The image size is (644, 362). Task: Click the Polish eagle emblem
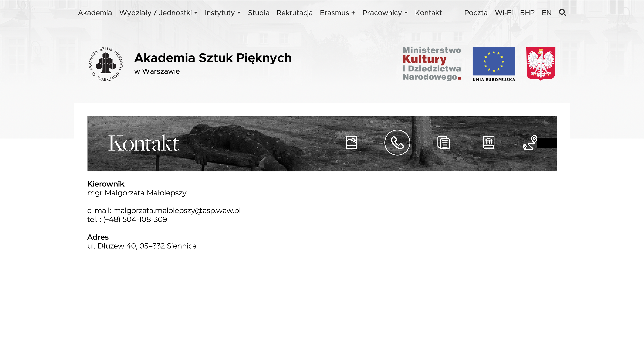click(541, 64)
